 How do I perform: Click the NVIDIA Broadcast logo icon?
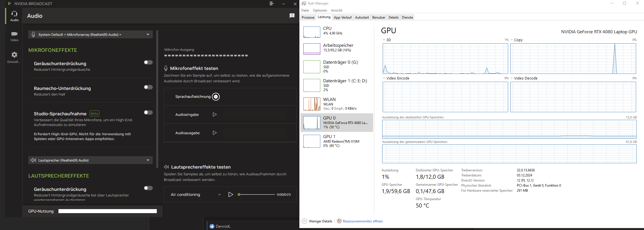[x=10, y=4]
